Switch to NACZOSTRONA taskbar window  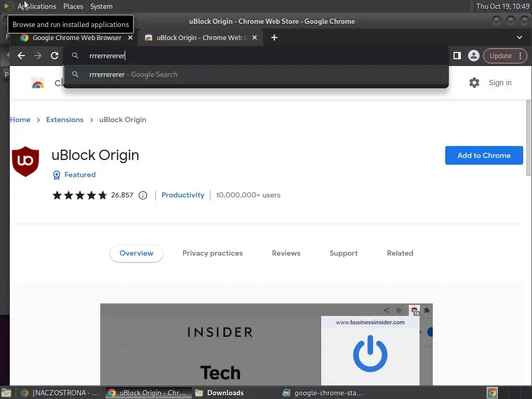click(60, 393)
